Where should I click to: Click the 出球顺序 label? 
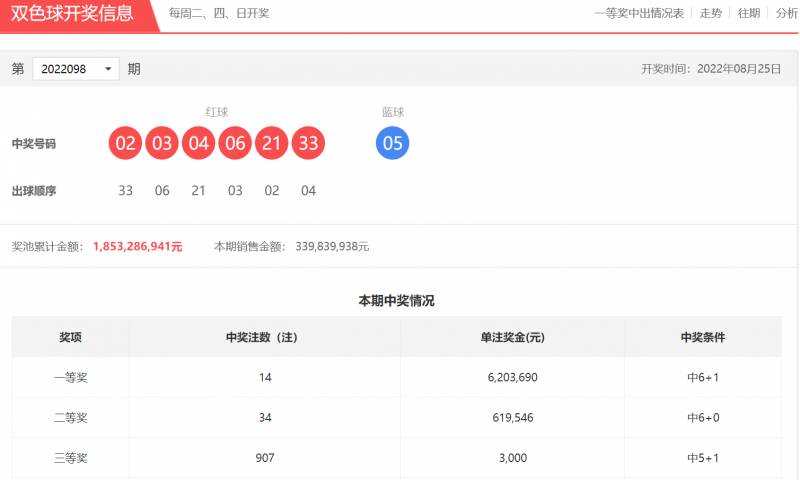tap(34, 191)
